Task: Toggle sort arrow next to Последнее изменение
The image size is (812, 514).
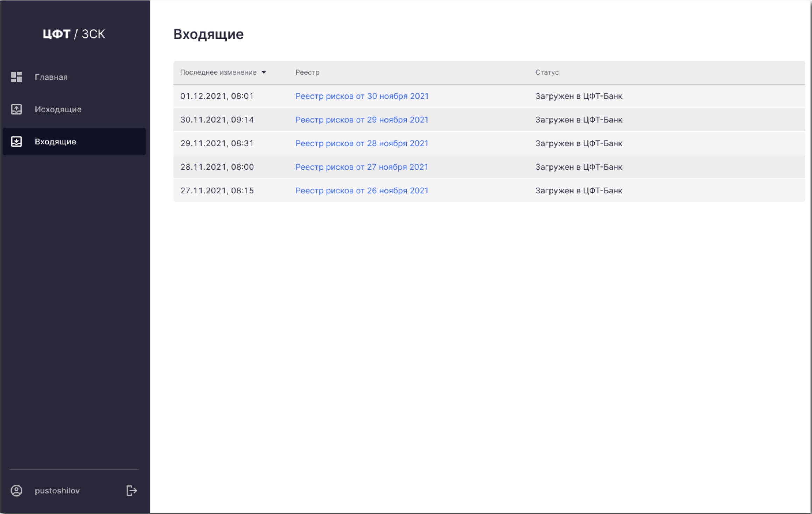Action: pos(264,72)
